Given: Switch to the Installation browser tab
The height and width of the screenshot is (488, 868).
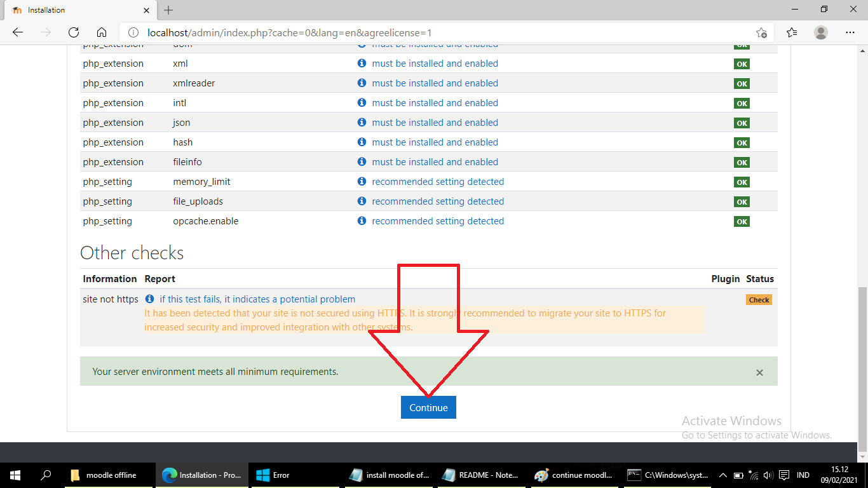Looking at the screenshot, I should point(76,10).
